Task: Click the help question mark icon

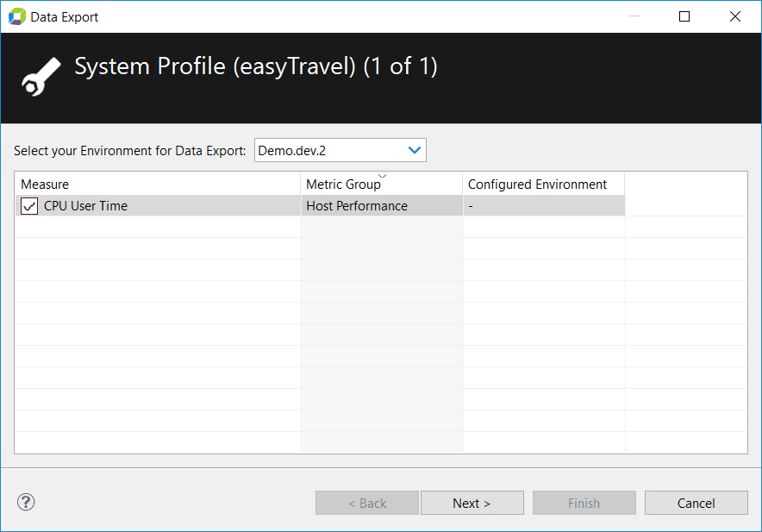Action: (x=26, y=502)
